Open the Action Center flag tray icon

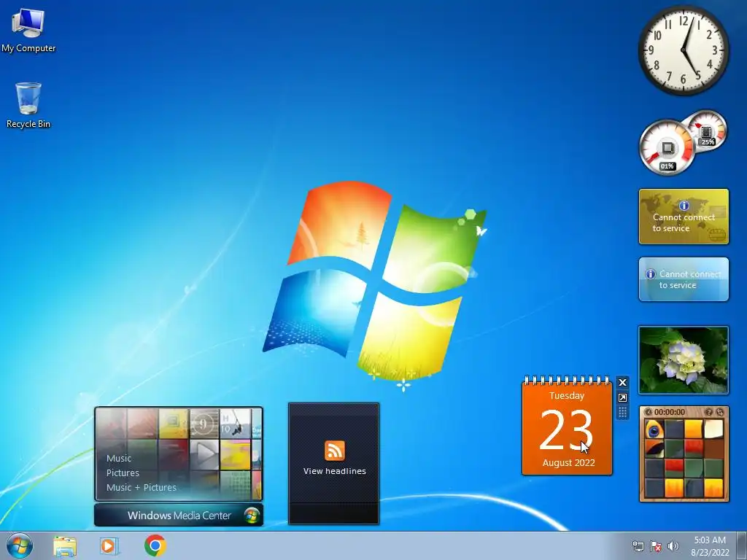pyautogui.click(x=656, y=546)
